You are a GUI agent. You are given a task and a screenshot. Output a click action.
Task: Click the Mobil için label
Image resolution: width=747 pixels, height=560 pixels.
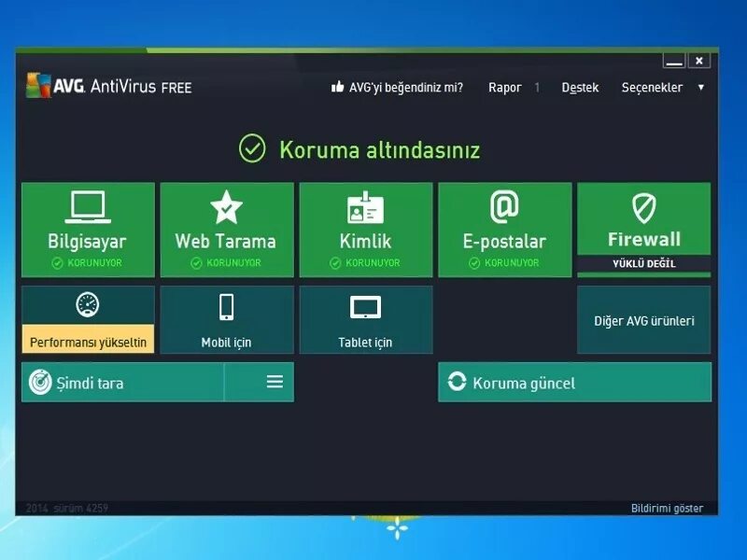tap(226, 343)
